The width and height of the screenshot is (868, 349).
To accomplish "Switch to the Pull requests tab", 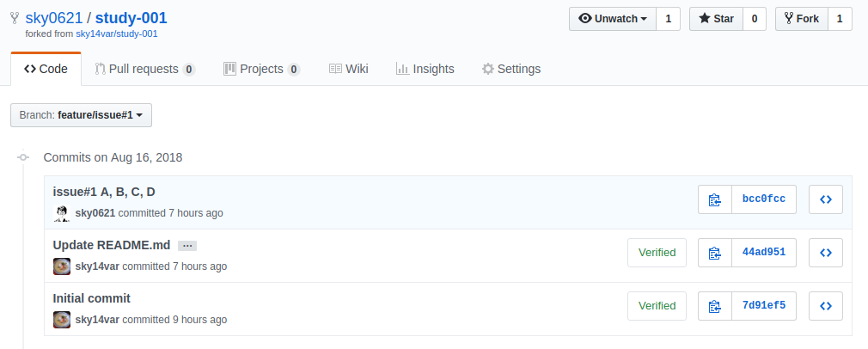I will [x=144, y=69].
